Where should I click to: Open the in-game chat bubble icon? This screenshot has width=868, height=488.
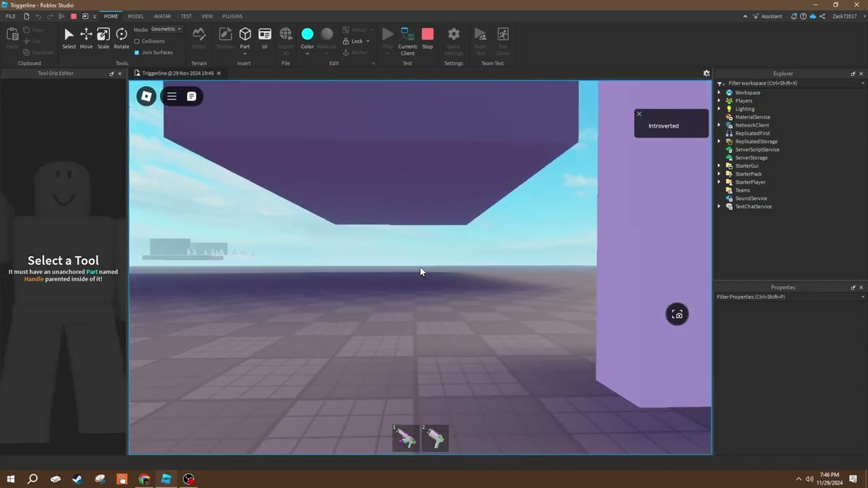192,96
